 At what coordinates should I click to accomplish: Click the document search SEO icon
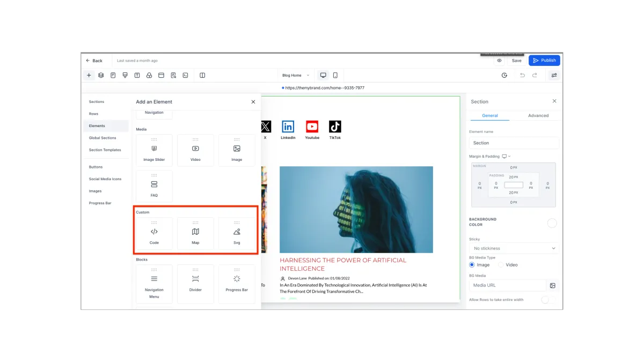point(173,76)
